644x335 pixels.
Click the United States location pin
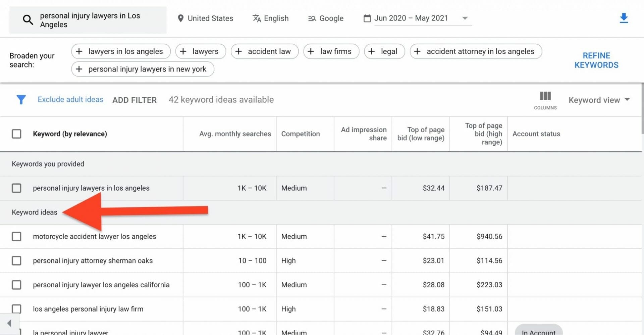coord(180,18)
